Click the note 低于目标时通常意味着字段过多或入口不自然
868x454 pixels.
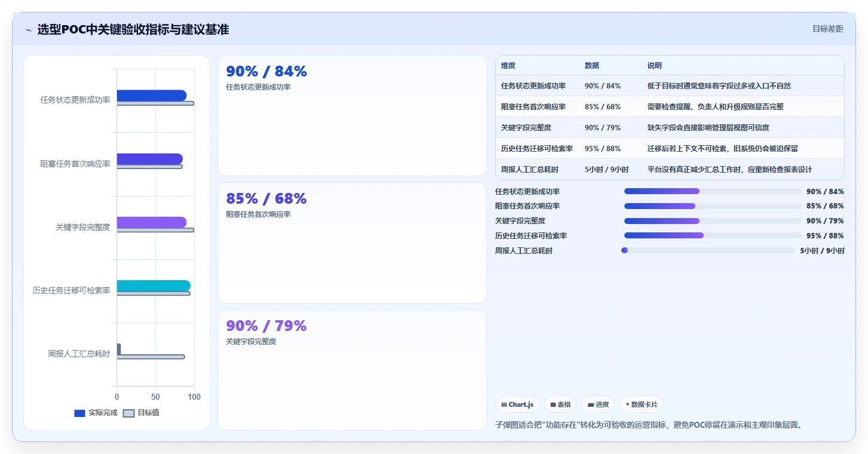click(719, 86)
